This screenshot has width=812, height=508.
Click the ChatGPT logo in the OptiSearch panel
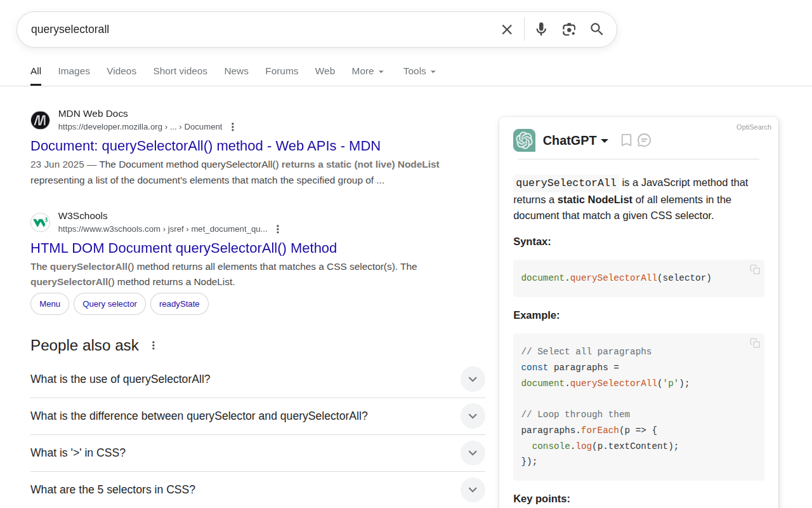[524, 140]
